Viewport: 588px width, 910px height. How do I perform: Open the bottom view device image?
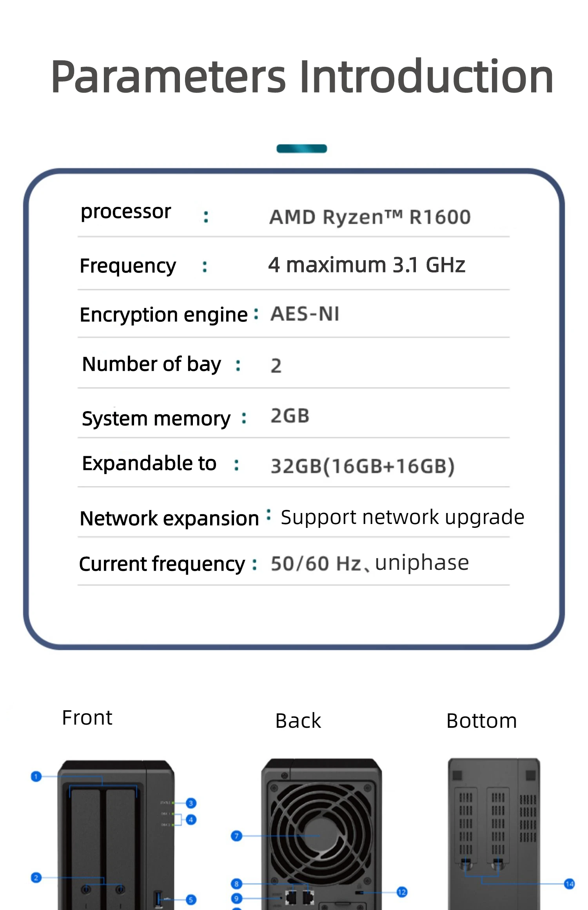(x=494, y=834)
